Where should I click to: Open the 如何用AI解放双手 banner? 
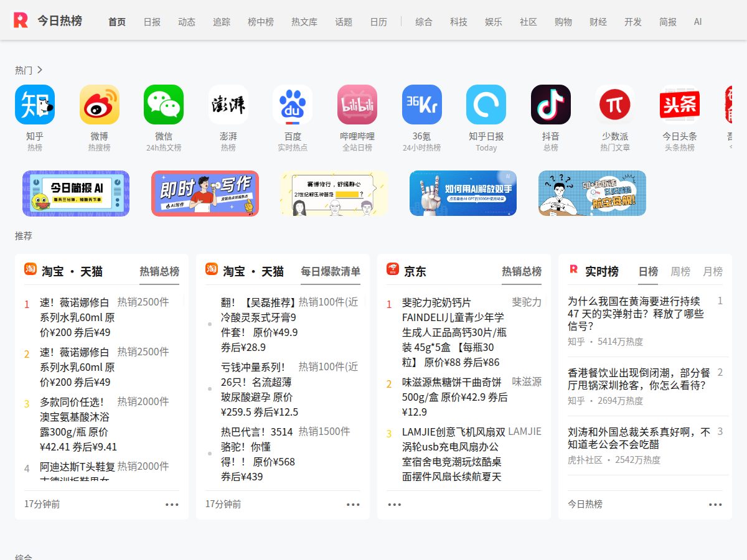tap(463, 194)
